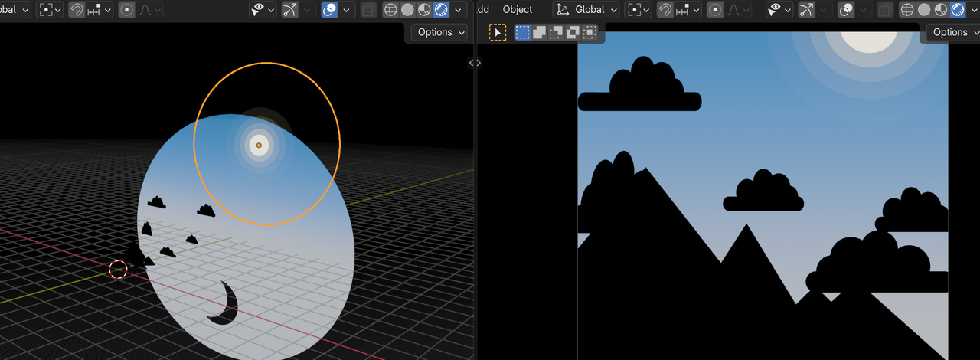This screenshot has height=360, width=980.
Task: Open pivot point dropdown in left viewport
Action: (x=51, y=10)
